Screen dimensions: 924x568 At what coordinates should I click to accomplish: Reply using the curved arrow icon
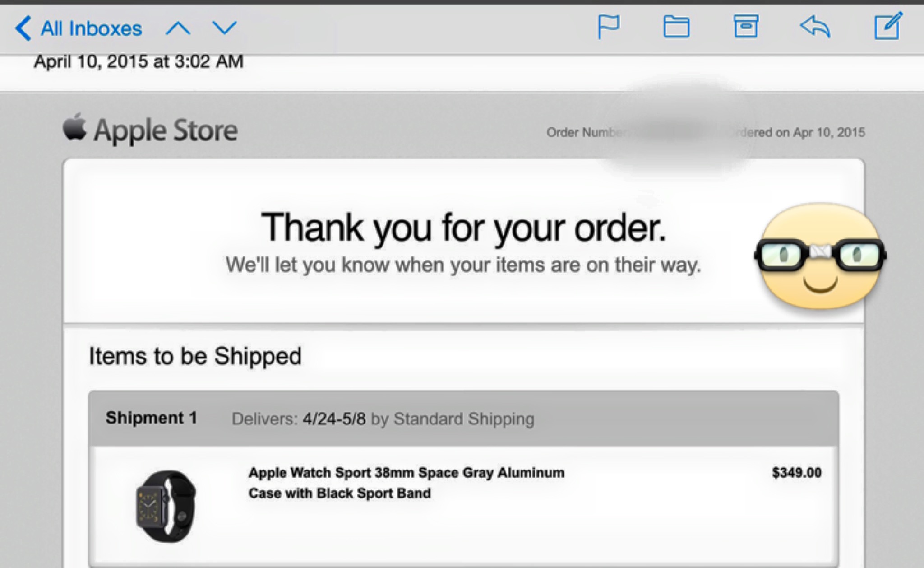(815, 27)
